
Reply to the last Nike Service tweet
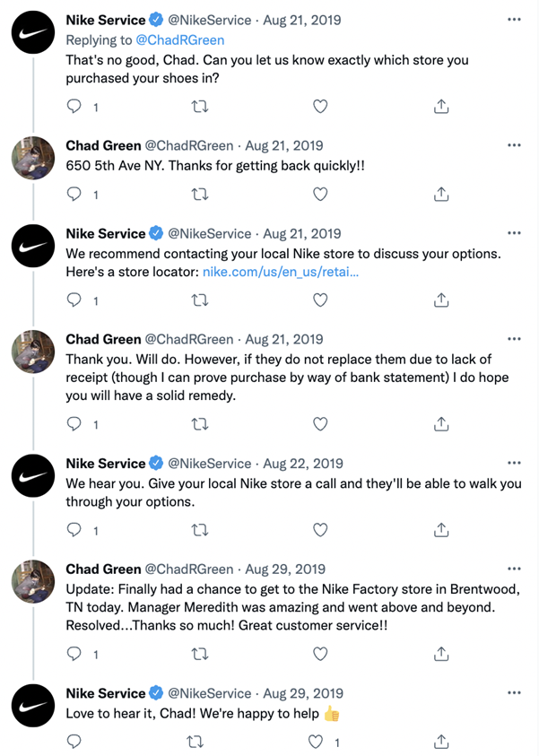(x=75, y=743)
